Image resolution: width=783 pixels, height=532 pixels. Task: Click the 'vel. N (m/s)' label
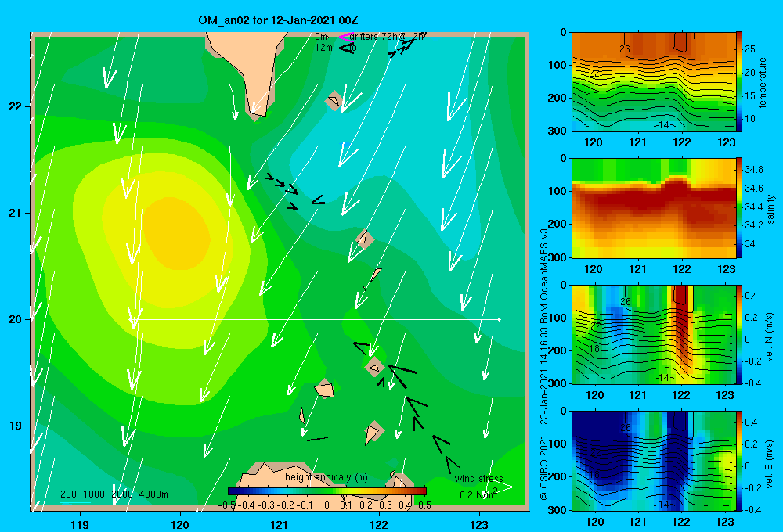(770, 337)
